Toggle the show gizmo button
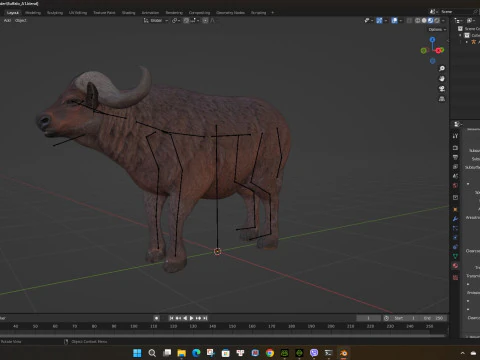 click(x=379, y=21)
